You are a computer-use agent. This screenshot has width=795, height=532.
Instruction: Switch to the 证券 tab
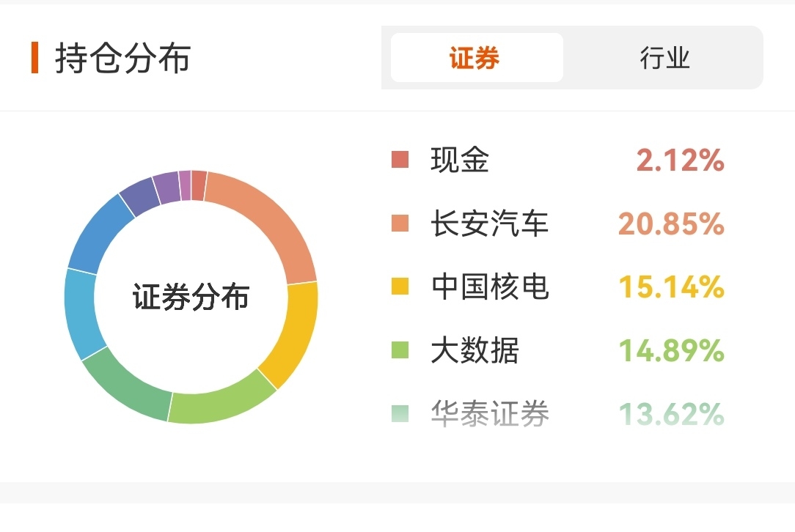click(477, 57)
